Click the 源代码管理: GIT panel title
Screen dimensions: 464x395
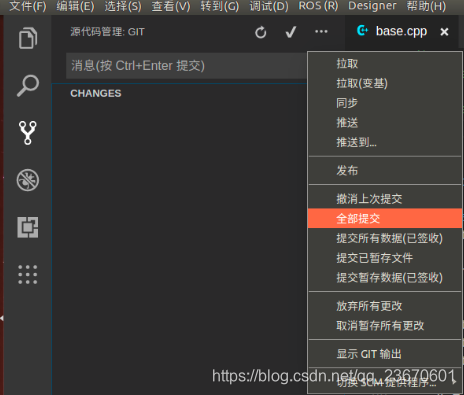coord(107,32)
